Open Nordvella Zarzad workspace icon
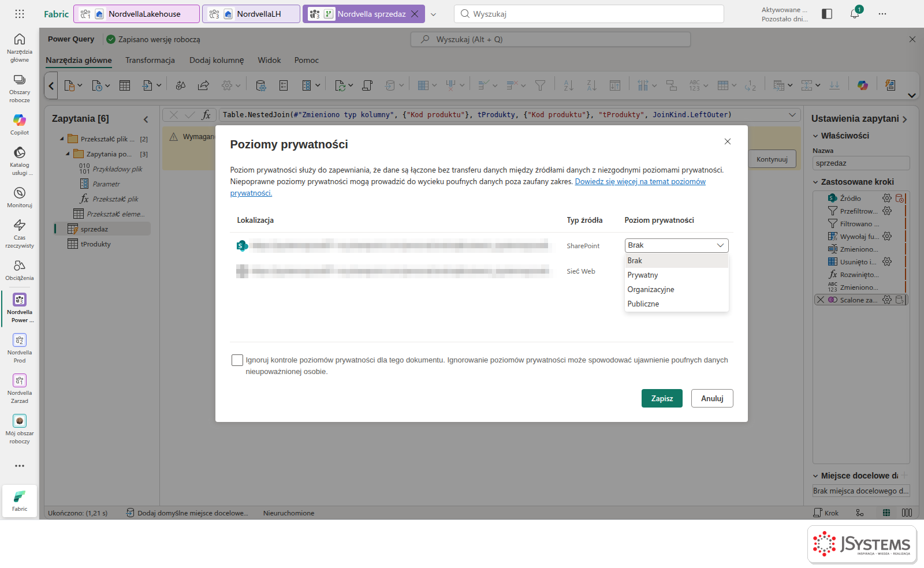Screen dimensions: 924x568 coord(20,388)
